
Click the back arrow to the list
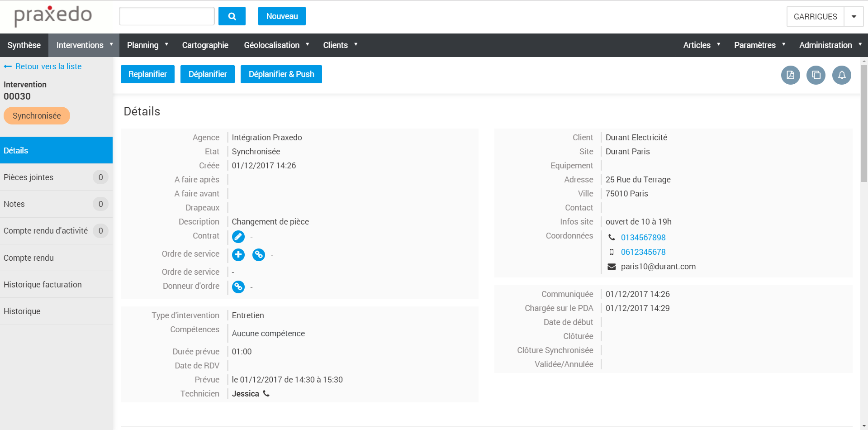point(8,67)
